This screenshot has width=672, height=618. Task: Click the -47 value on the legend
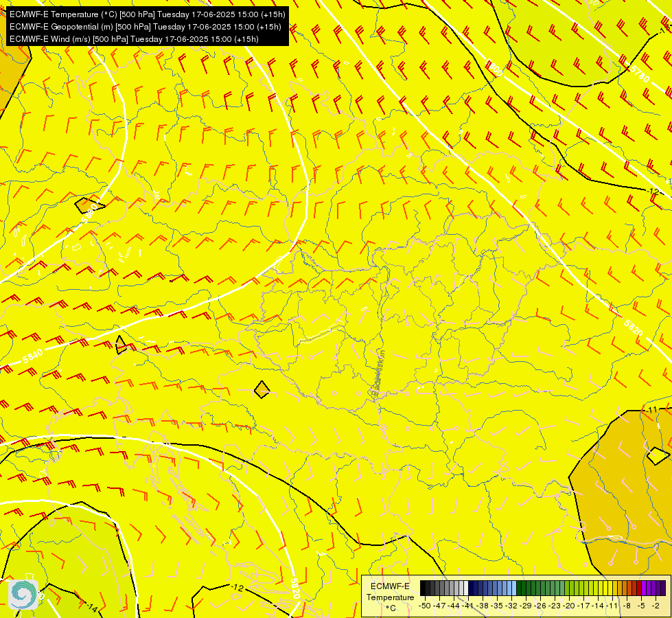coord(439,606)
